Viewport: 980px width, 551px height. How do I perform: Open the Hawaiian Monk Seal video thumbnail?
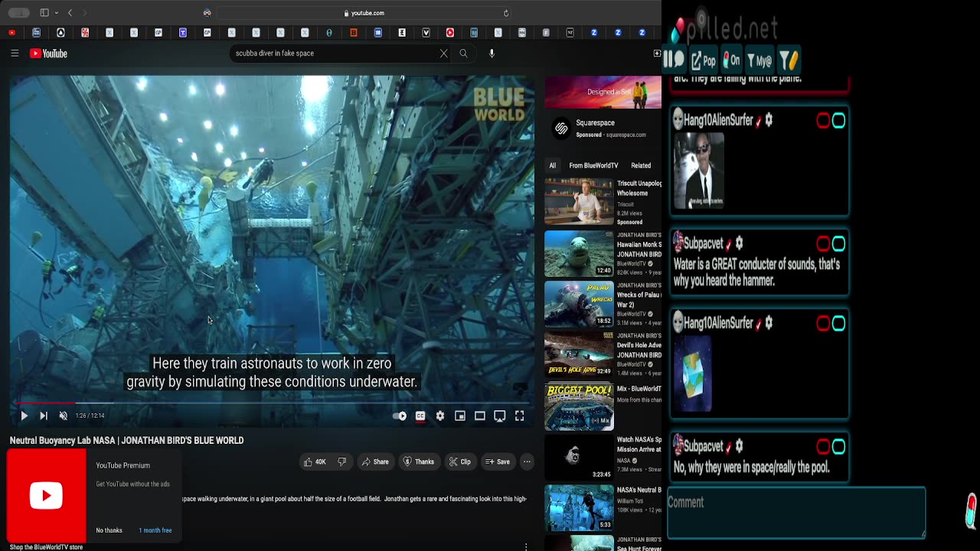point(579,254)
